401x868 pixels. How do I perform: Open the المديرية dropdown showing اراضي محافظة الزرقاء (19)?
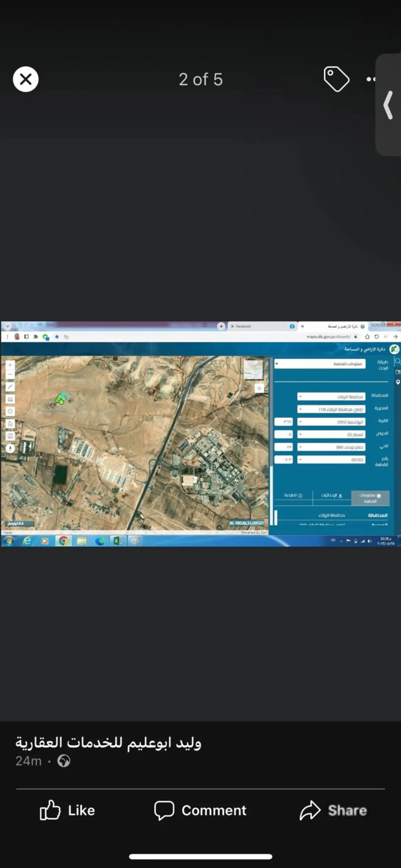click(331, 409)
